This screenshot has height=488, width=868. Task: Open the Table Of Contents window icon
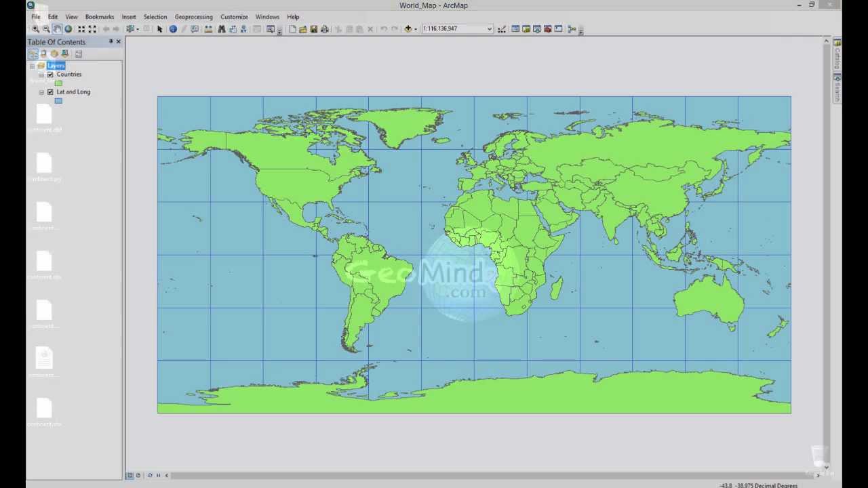point(515,28)
